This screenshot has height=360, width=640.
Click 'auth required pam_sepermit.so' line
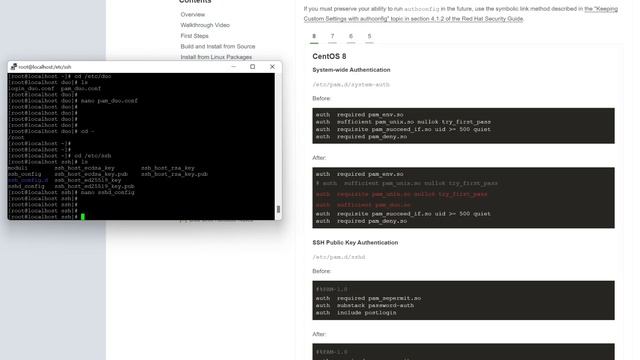click(368, 298)
